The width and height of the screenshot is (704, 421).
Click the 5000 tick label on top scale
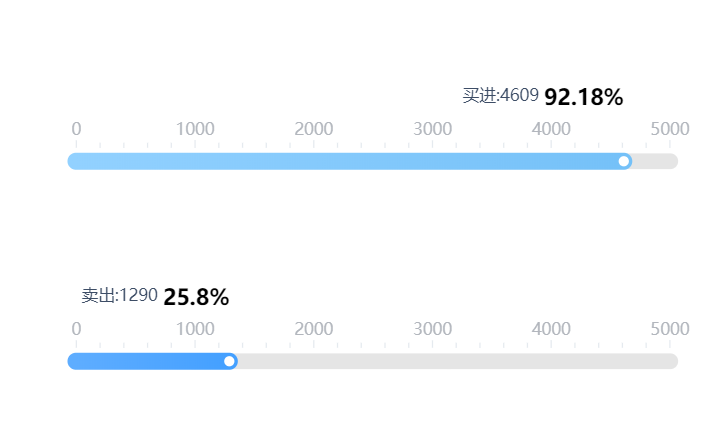click(x=670, y=129)
